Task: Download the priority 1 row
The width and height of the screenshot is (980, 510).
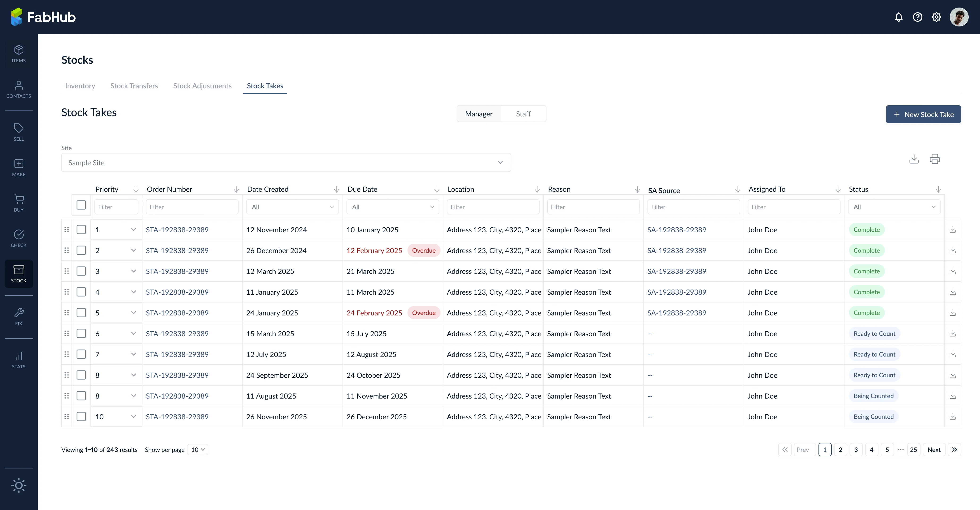Action: (x=953, y=230)
